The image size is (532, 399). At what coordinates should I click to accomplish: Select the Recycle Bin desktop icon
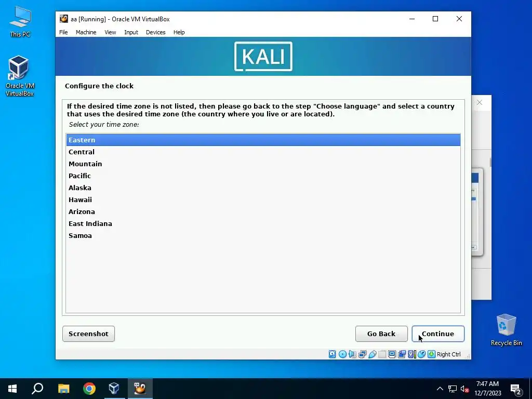click(x=506, y=330)
